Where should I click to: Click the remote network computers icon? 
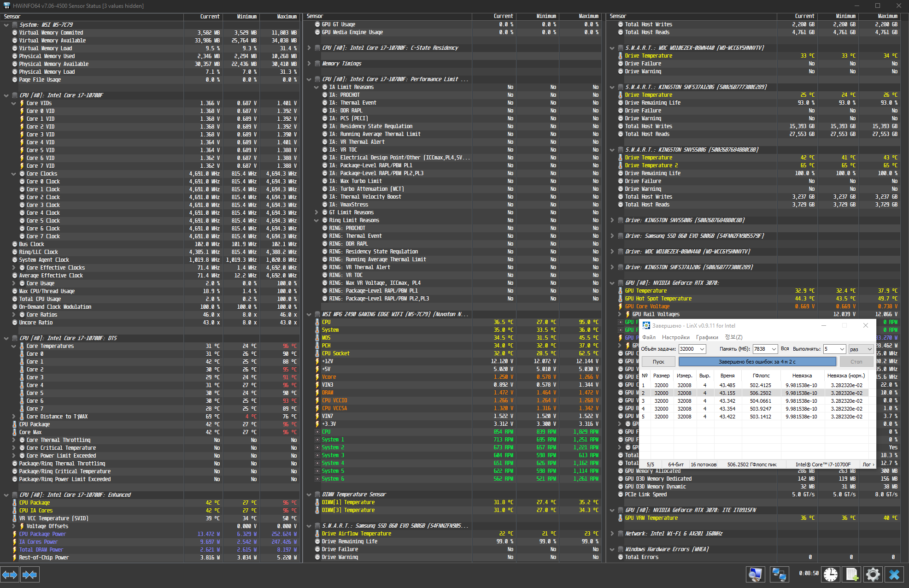pyautogui.click(x=779, y=575)
